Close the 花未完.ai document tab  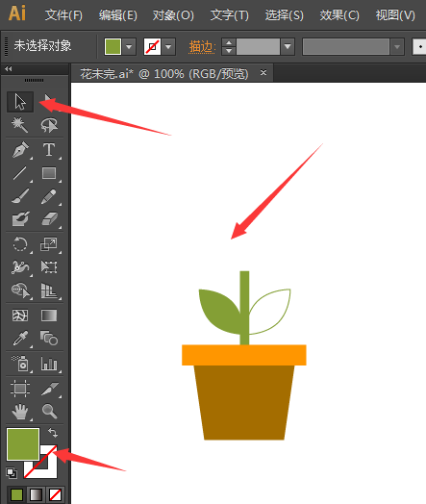click(x=263, y=73)
